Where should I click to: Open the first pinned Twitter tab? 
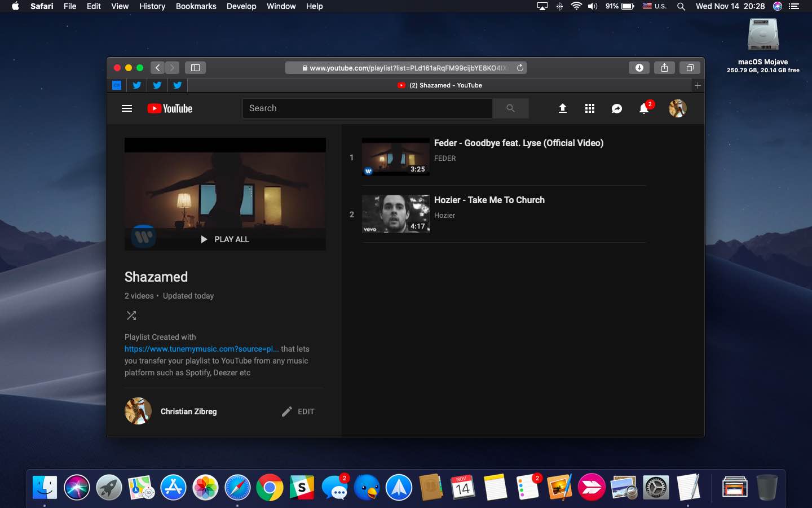pyautogui.click(x=137, y=85)
